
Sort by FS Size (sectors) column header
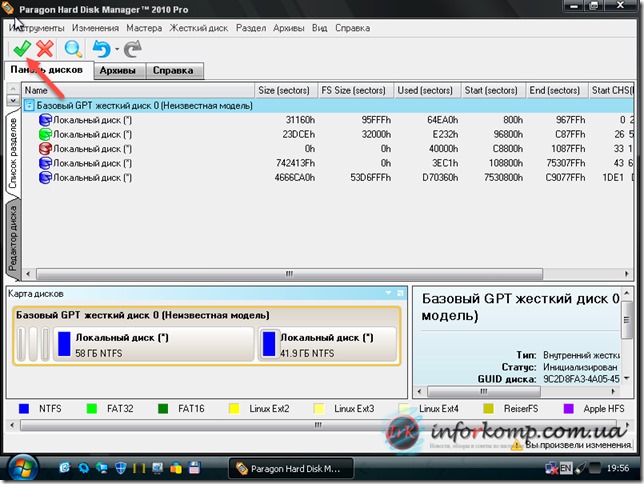pos(356,90)
